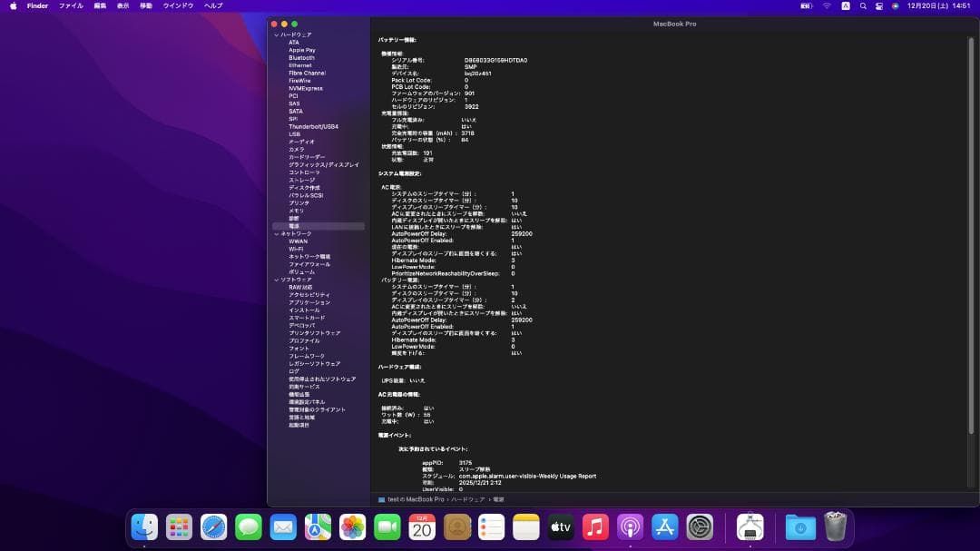Collapse the ハードウェア section in sidebar

275,34
